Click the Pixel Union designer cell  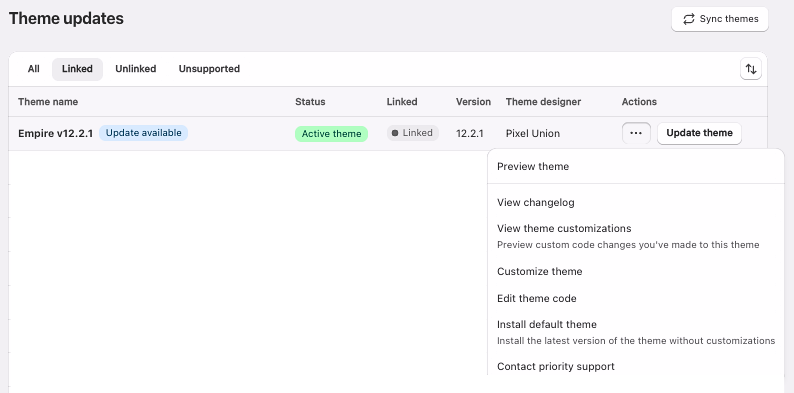[533, 134]
